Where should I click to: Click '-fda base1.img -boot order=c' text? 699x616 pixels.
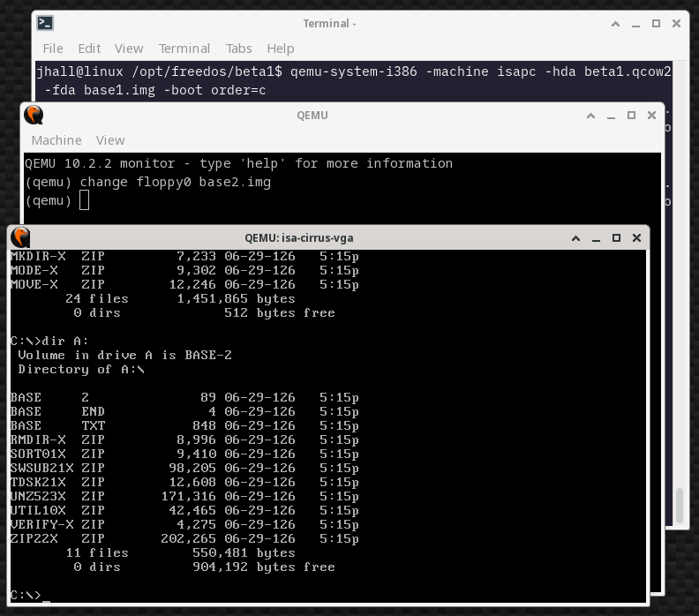(155, 90)
